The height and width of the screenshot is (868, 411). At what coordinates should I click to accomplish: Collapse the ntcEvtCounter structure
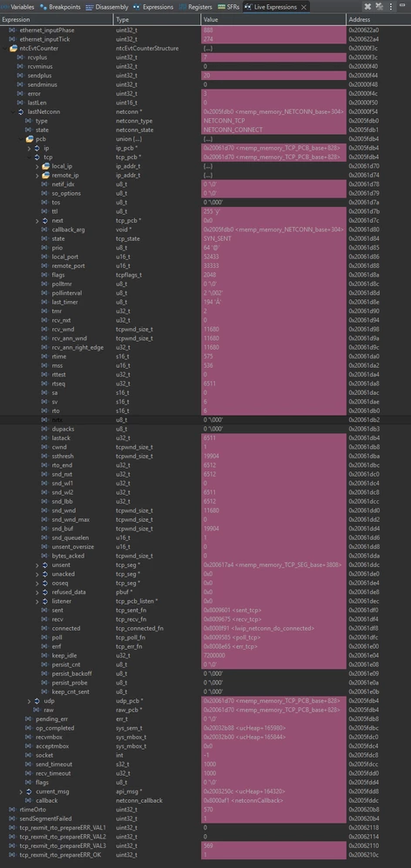click(4, 48)
